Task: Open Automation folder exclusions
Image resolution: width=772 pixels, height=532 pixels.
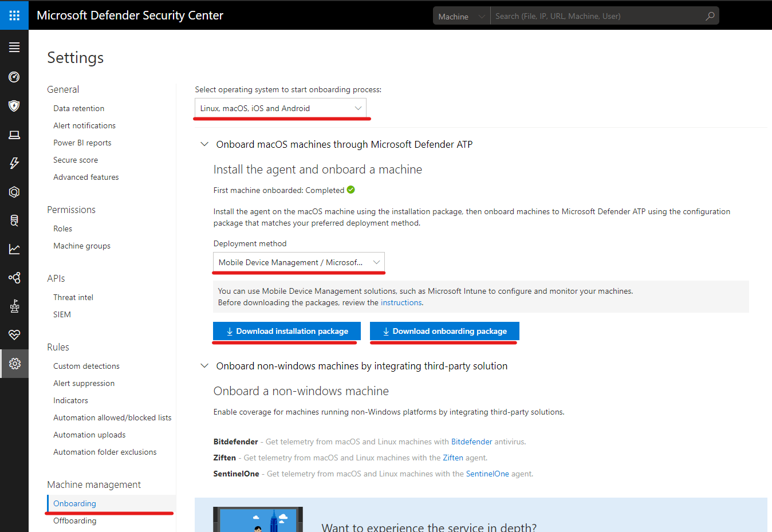Action: tap(105, 452)
